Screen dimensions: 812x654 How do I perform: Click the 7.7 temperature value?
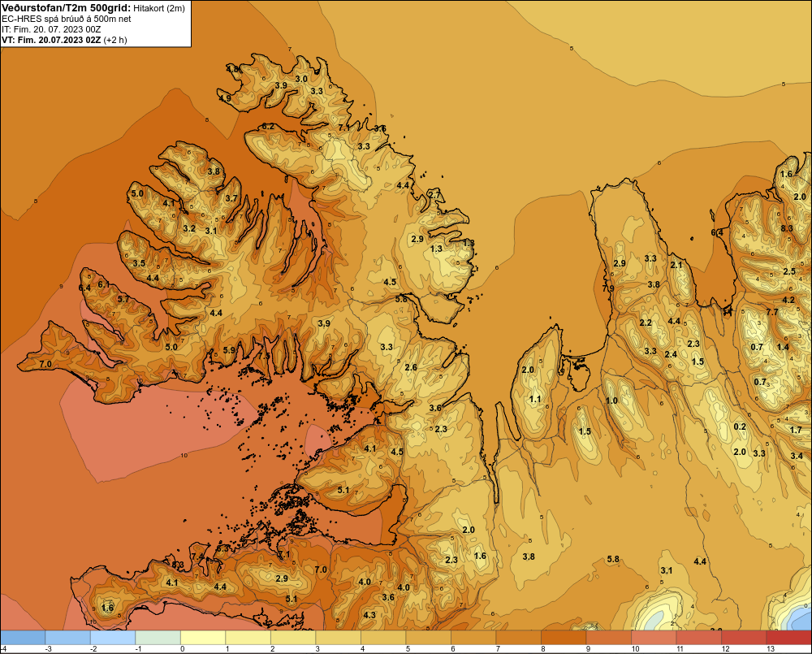tap(772, 312)
